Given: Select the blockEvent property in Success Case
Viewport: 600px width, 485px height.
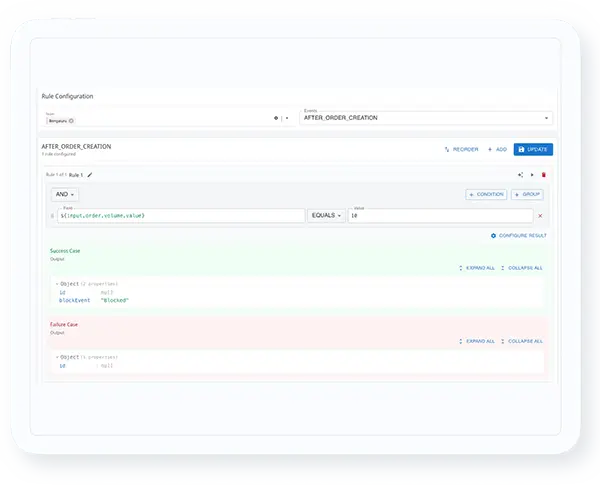Looking at the screenshot, I should (75, 300).
